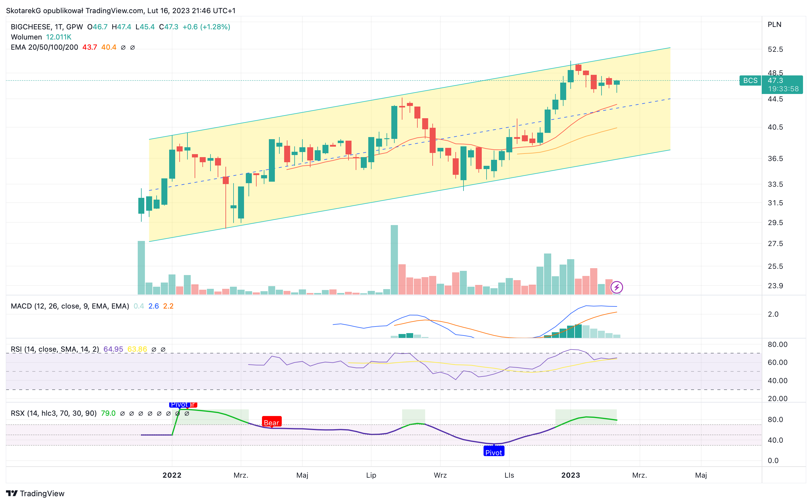812x504 pixels.
Task: Click the 2023 label on time axis
Action: pos(571,475)
